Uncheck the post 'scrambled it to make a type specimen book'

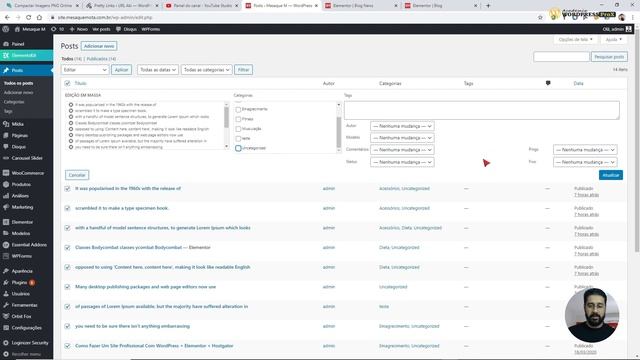[x=67, y=208]
